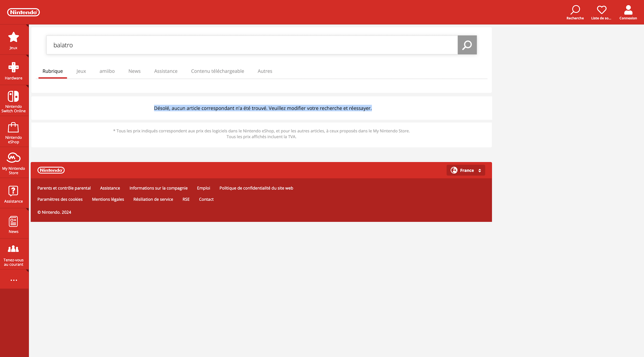Switch to the Contenu téléchargeable tab
Image resolution: width=644 pixels, height=357 pixels.
pos(218,71)
